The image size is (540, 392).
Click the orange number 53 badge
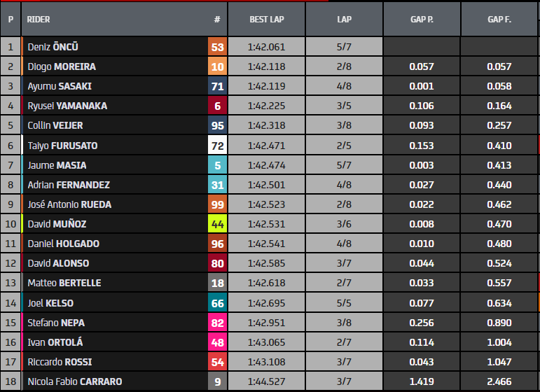click(217, 47)
